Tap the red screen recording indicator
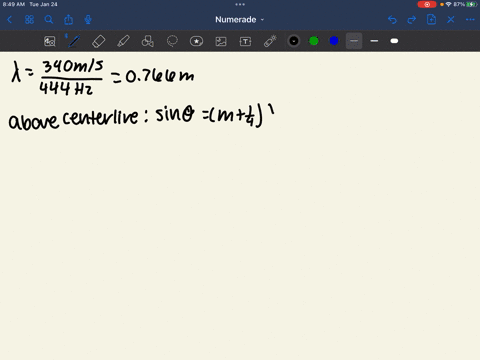The height and width of the screenshot is (360, 480). [x=427, y=4]
